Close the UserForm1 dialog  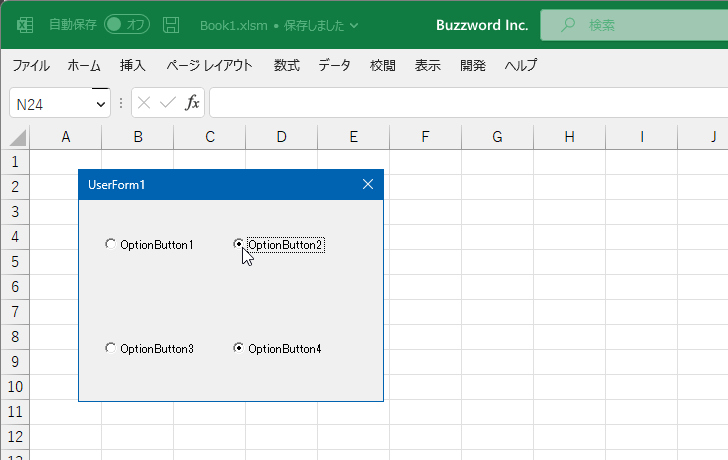click(x=368, y=184)
